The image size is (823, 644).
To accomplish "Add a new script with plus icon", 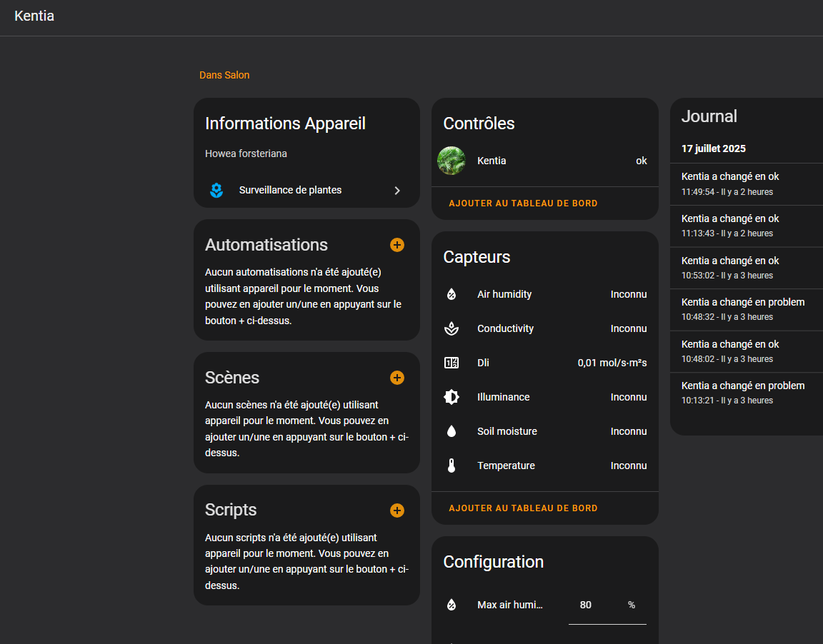I will tap(397, 510).
